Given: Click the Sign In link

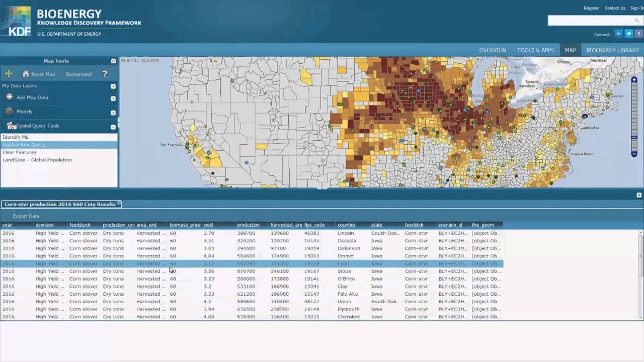Looking at the screenshot, I should pos(637,8).
